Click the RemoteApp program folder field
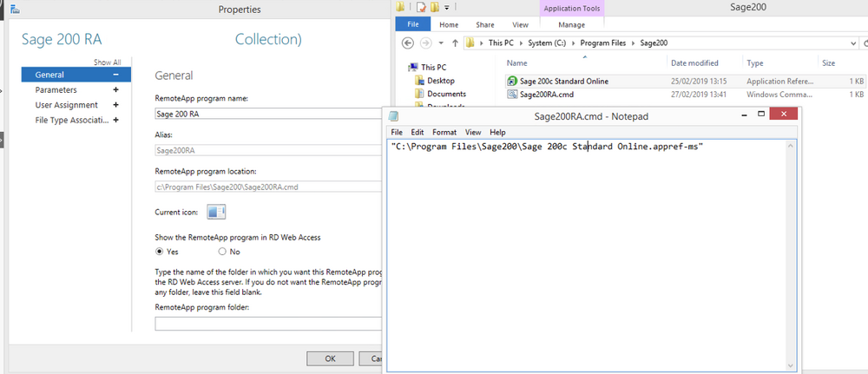 268,324
